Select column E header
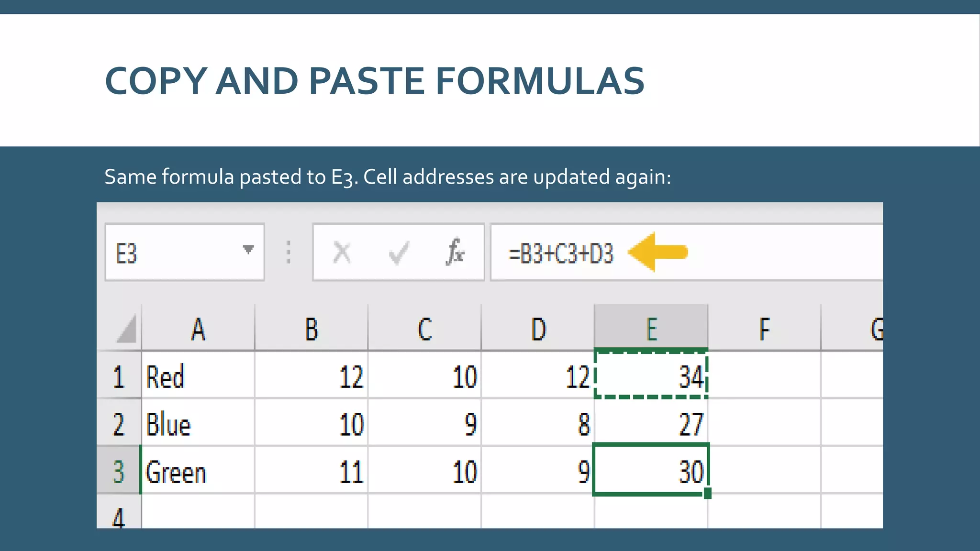This screenshot has width=980, height=551. (x=651, y=329)
